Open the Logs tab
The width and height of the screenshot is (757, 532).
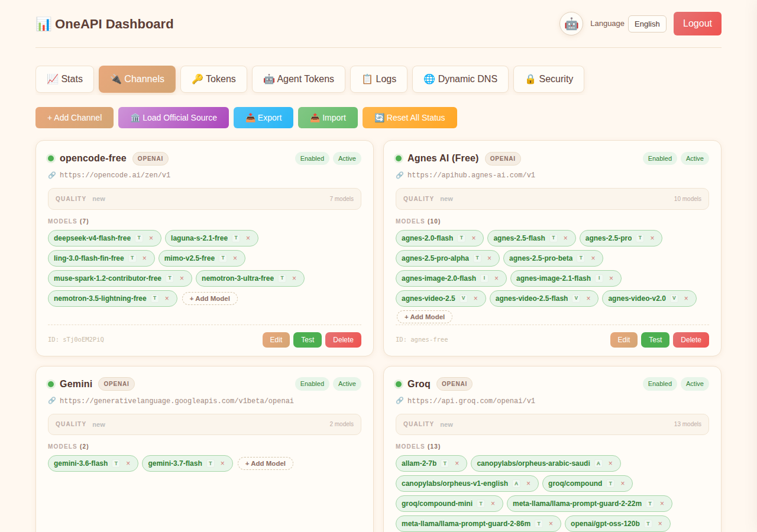379,79
